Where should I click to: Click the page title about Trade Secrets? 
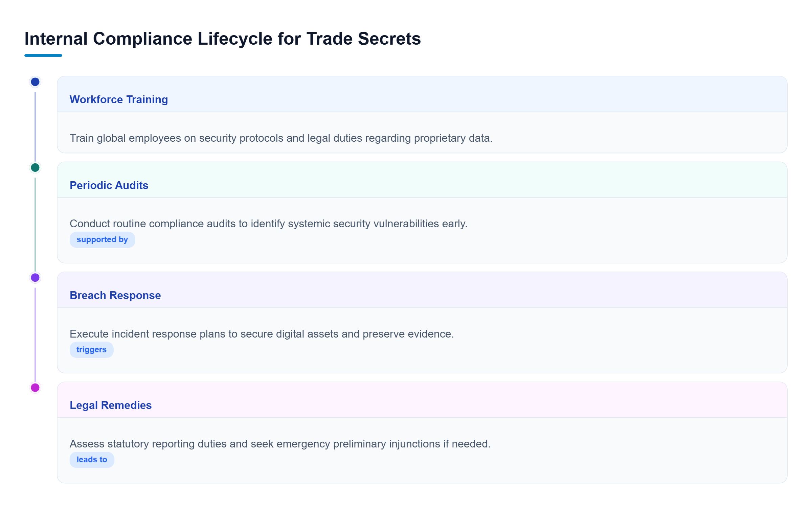tap(223, 39)
